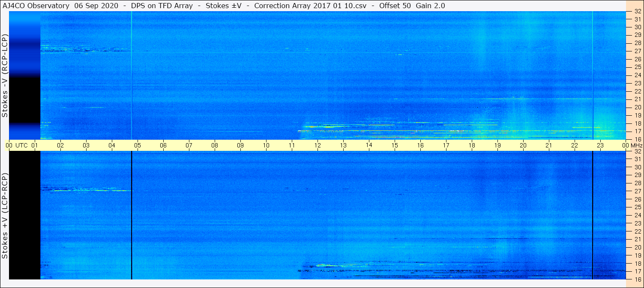The image size is (644, 288).
Task: Select hour 11 on the UTC time axis
Action: tap(292, 145)
